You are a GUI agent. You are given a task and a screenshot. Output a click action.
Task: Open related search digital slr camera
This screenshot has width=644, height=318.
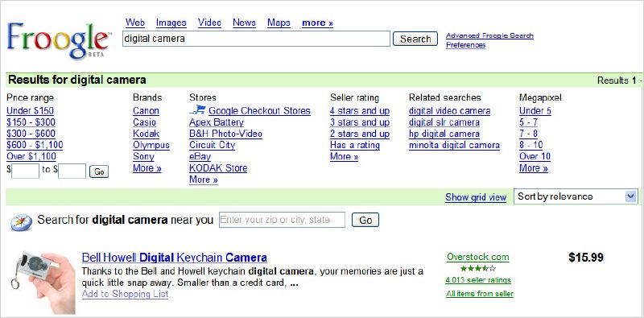pyautogui.click(x=444, y=122)
